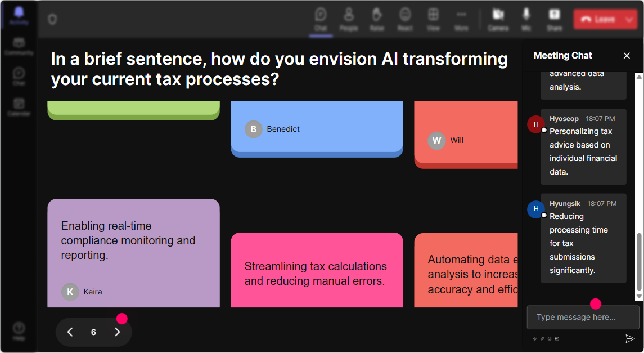Click the up arrow of the chat scrollbar
The height and width of the screenshot is (353, 644).
point(639,77)
